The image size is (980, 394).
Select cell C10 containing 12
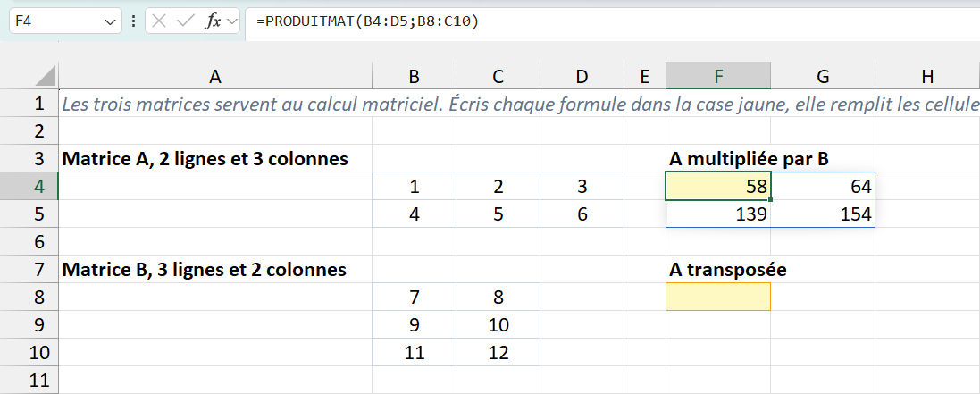(x=498, y=352)
